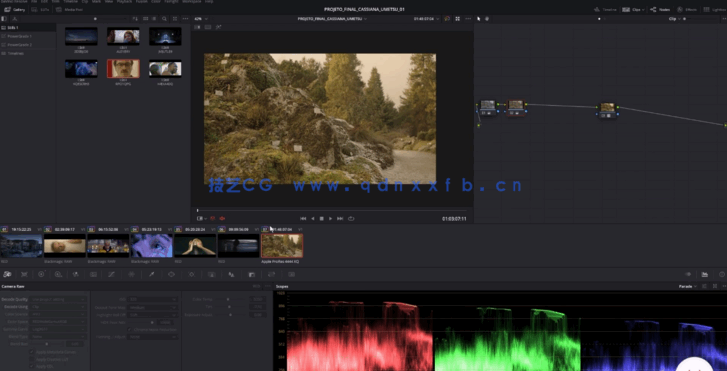Open the Playback menu
The image size is (727, 371).
click(x=124, y=1)
